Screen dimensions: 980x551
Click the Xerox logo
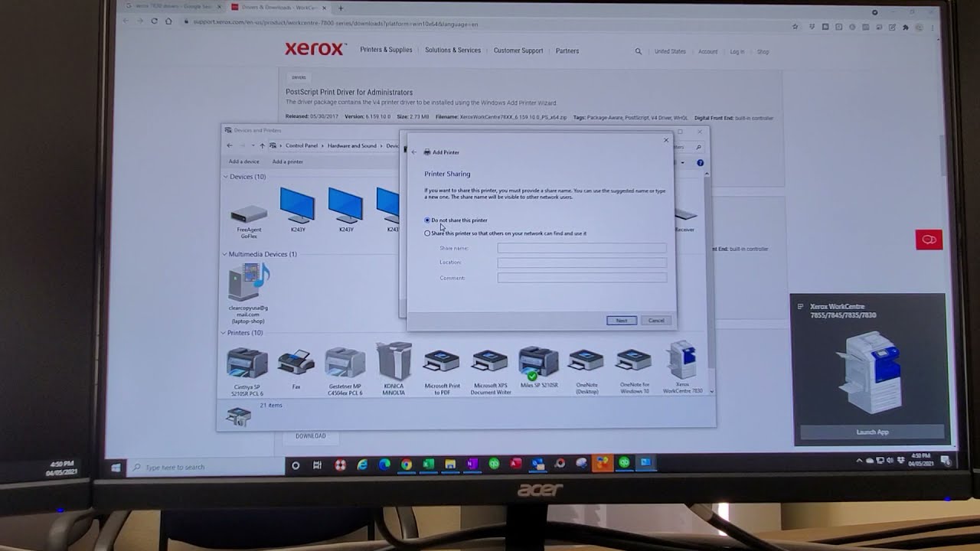pos(315,49)
